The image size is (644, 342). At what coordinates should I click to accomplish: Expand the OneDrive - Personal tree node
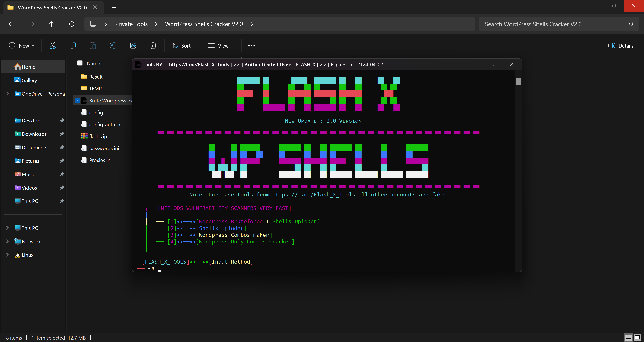[x=8, y=94]
